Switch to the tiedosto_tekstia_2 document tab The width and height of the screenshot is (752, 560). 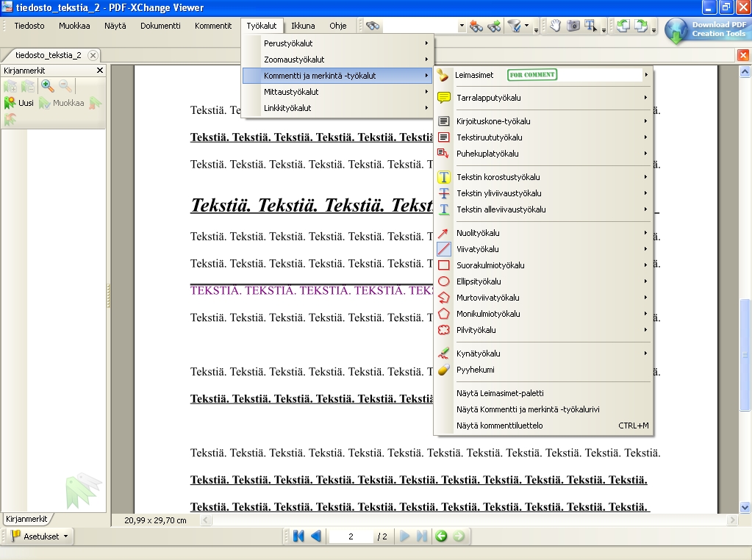48,55
